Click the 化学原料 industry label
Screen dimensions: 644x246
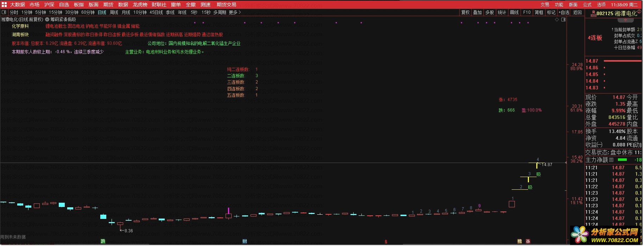pyautogui.click(x=20, y=26)
